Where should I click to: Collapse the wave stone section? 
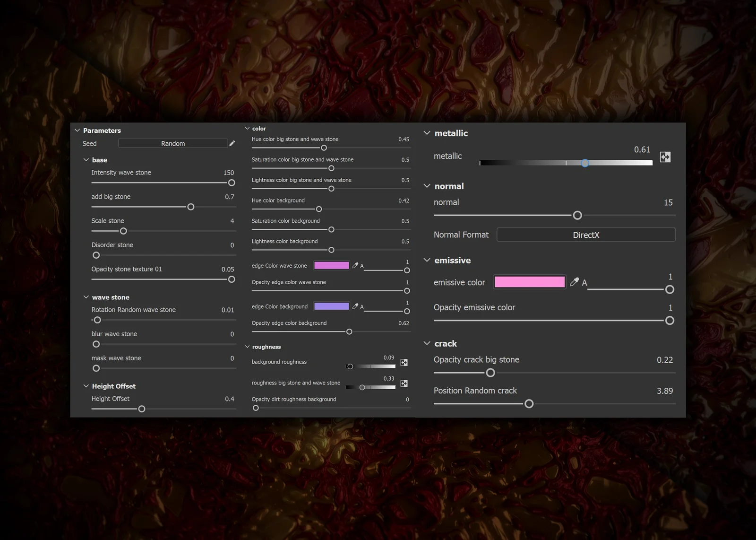point(85,297)
